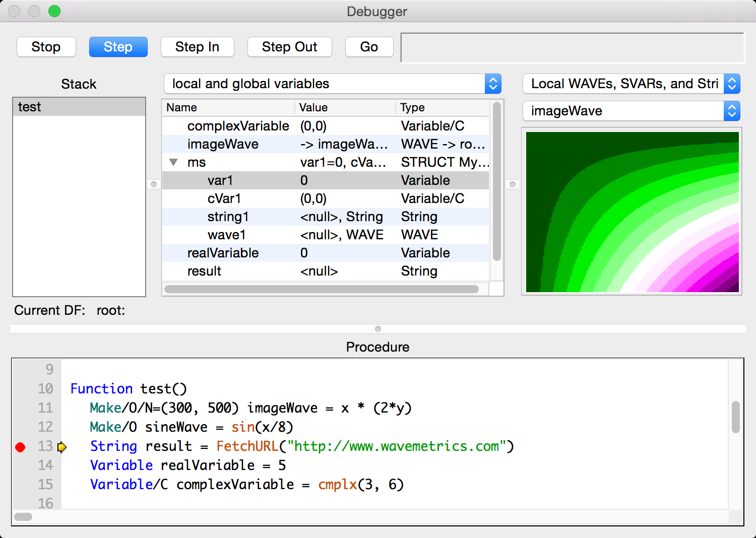Click the yellow current-line arrow at line 13
756x538 pixels.
(x=61, y=447)
